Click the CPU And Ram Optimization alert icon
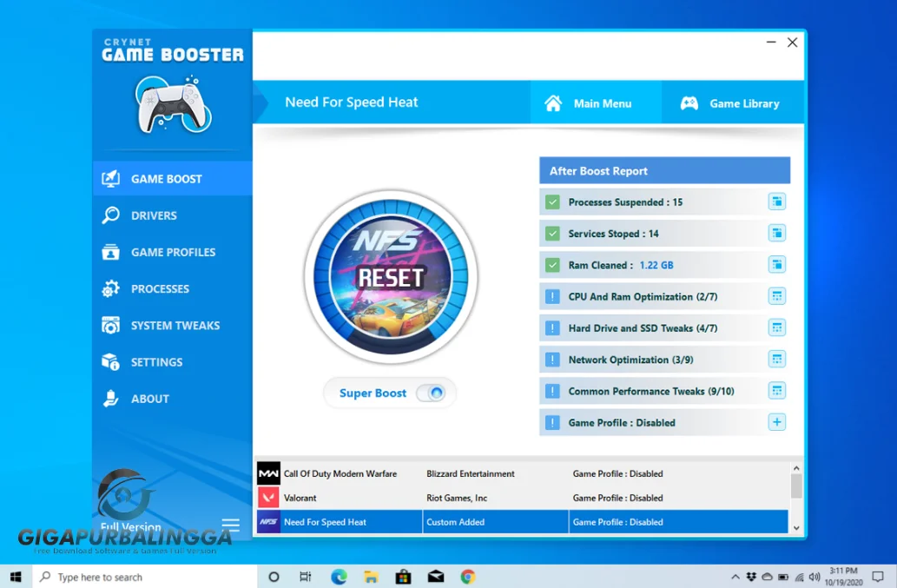The width and height of the screenshot is (897, 588). point(552,296)
